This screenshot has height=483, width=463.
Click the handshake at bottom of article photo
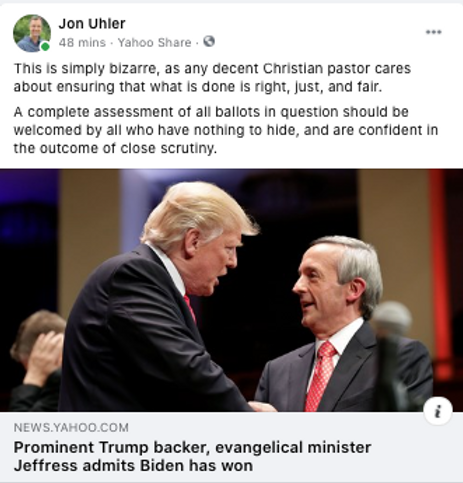coord(263,406)
